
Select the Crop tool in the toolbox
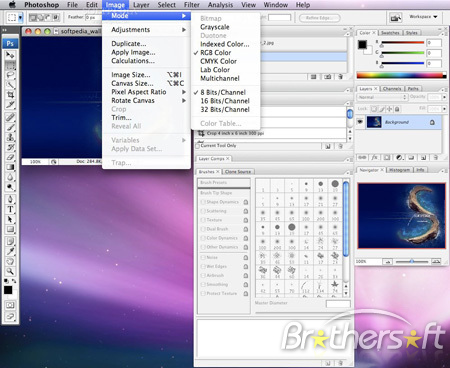(x=10, y=95)
